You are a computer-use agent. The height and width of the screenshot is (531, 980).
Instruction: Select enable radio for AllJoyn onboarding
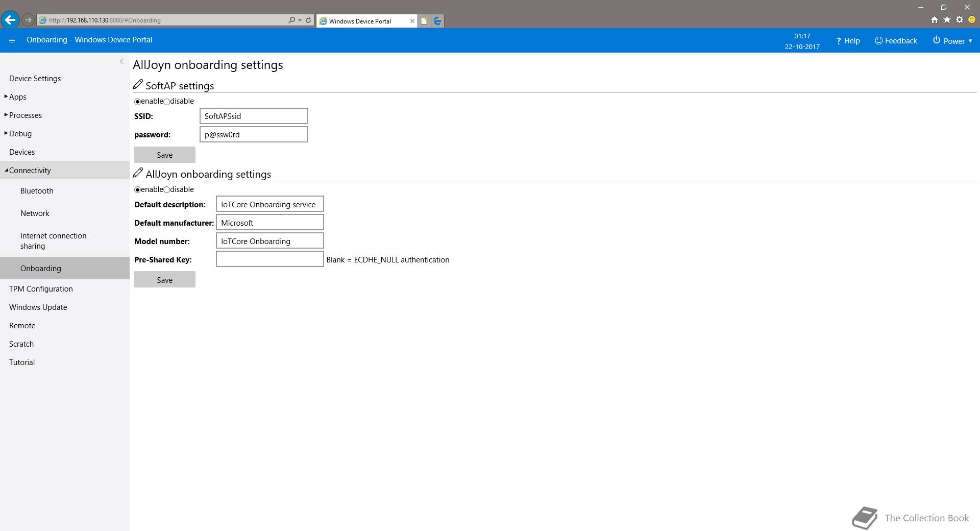tap(137, 190)
